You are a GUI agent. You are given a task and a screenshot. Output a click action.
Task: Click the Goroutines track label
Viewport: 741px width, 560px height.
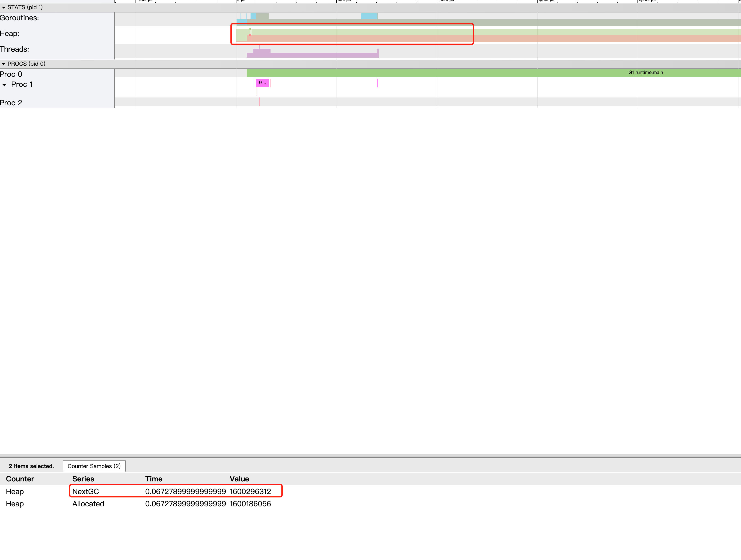(19, 18)
